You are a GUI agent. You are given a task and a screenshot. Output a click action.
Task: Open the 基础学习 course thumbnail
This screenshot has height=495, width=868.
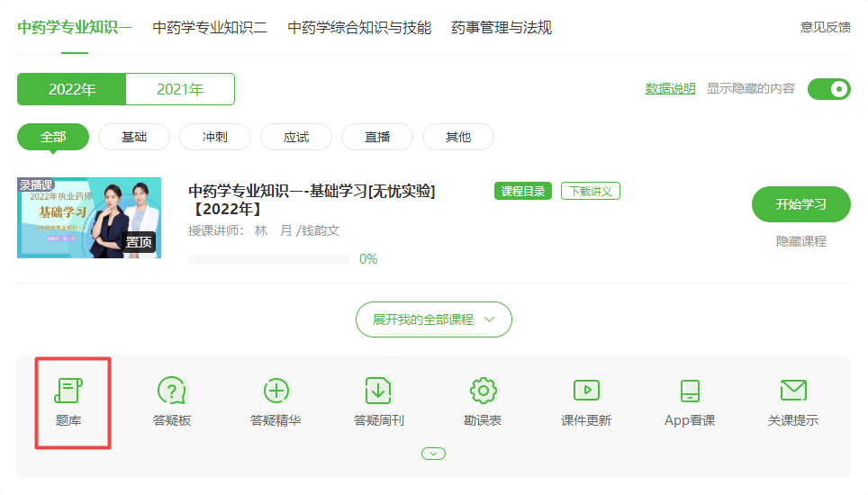point(89,218)
